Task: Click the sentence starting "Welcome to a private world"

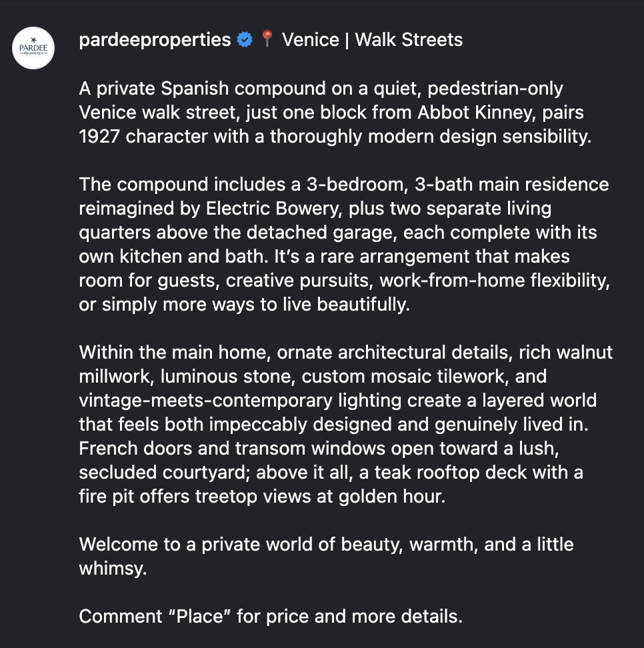Action: pyautogui.click(x=326, y=556)
